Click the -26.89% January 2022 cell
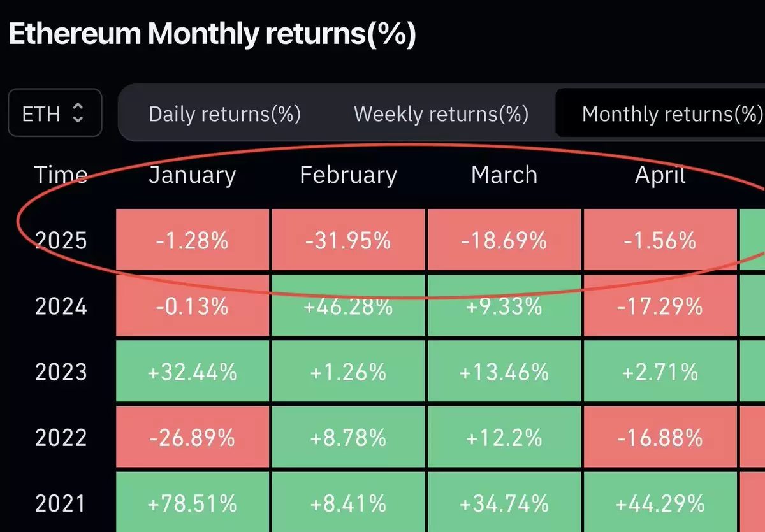Image resolution: width=765 pixels, height=532 pixels. tap(192, 438)
